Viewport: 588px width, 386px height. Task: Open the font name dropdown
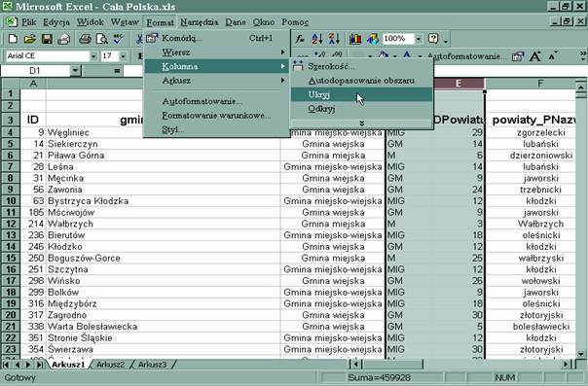(x=93, y=56)
